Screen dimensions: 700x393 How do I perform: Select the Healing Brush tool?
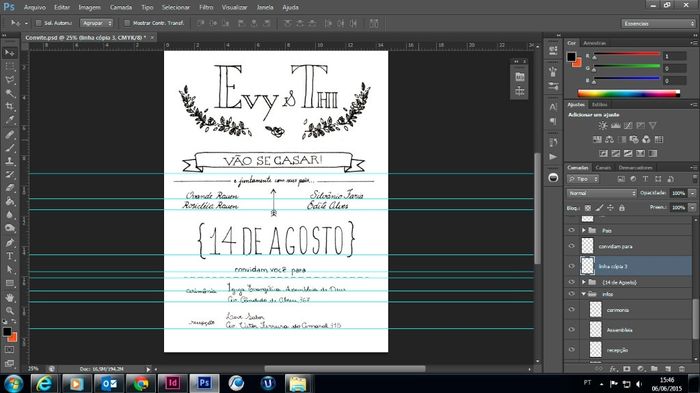pyautogui.click(x=9, y=134)
